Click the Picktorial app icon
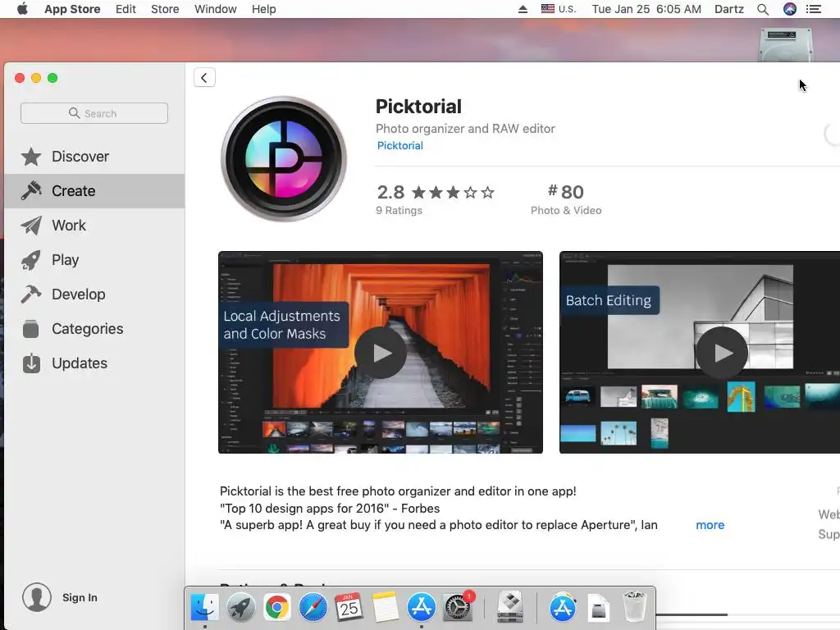Viewport: 840px width, 630px height. tap(283, 158)
